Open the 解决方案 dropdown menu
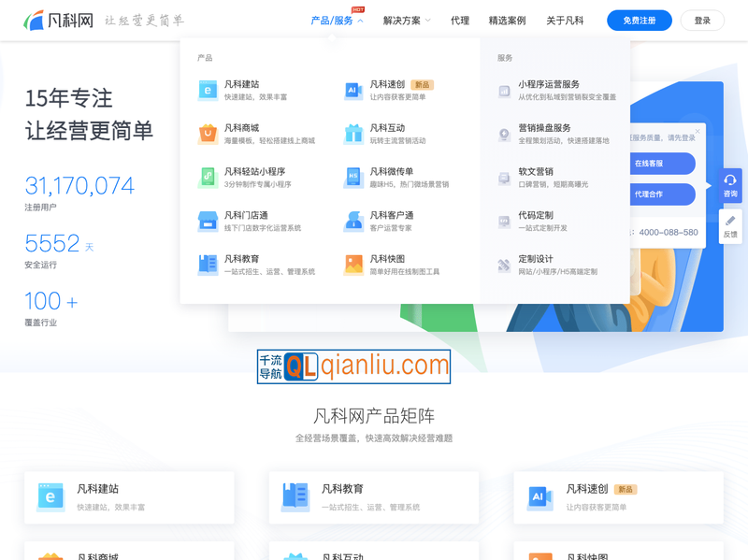This screenshot has height=560, width=748. pos(402,20)
